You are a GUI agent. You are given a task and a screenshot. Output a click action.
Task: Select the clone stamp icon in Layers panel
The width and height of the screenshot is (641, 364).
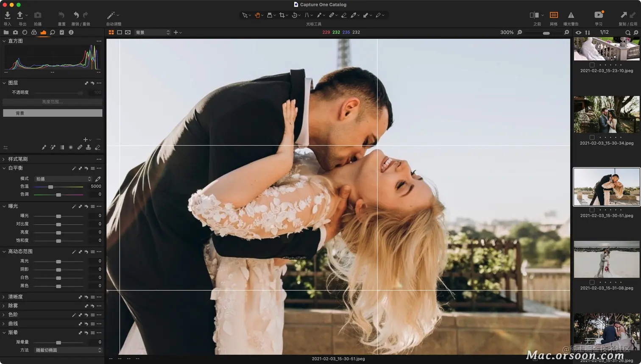tap(88, 147)
